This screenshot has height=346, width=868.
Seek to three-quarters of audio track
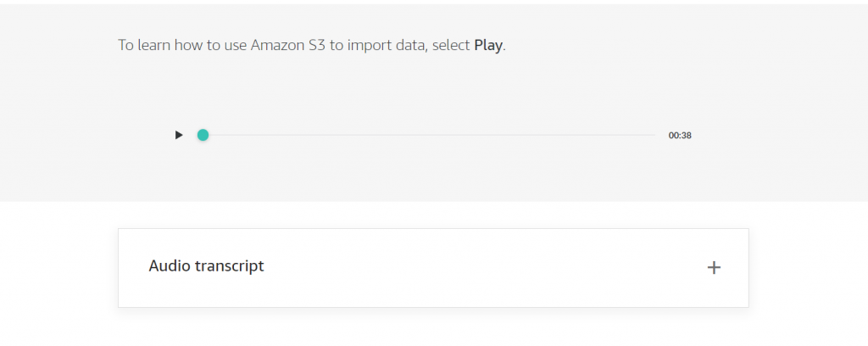[541, 135]
